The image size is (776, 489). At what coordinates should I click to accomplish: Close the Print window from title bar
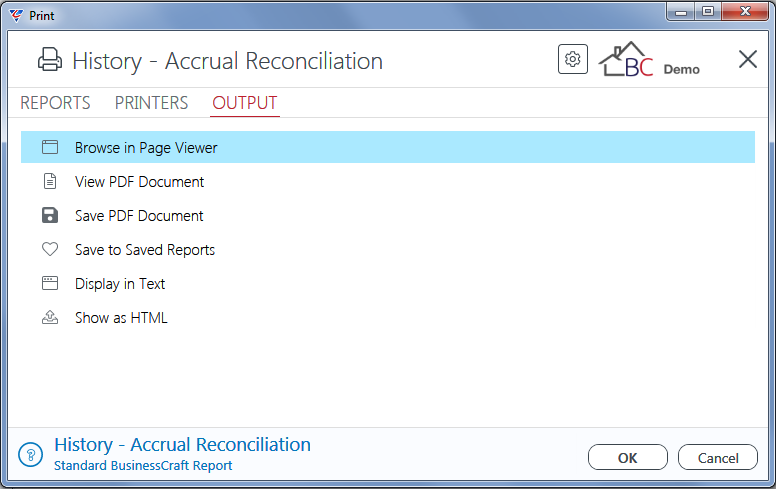coord(745,11)
